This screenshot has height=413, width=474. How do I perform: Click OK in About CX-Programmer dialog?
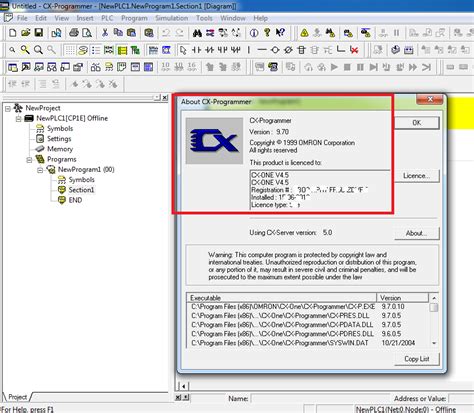coord(417,123)
